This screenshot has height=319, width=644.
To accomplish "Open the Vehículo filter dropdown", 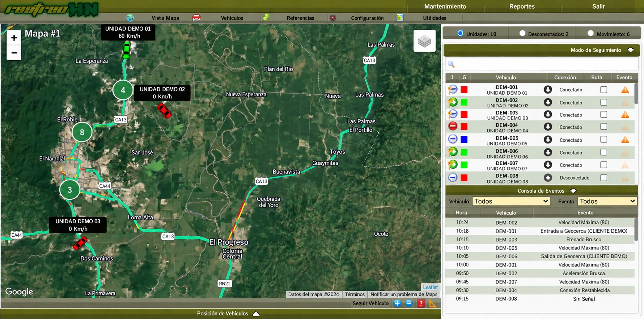I will [511, 201].
